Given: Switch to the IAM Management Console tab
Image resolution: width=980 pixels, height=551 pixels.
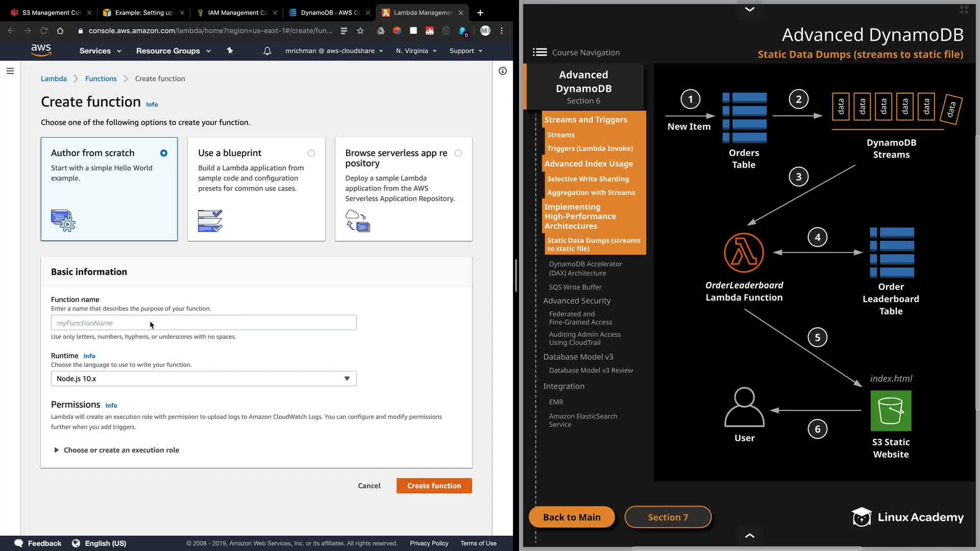Looking at the screenshot, I should click(x=236, y=12).
